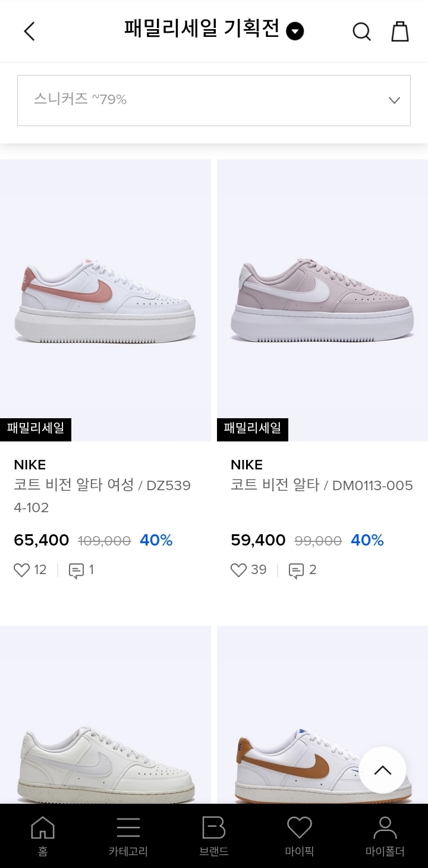Open the shopping bag cart icon
Image resolution: width=428 pixels, height=868 pixels.
click(x=400, y=31)
